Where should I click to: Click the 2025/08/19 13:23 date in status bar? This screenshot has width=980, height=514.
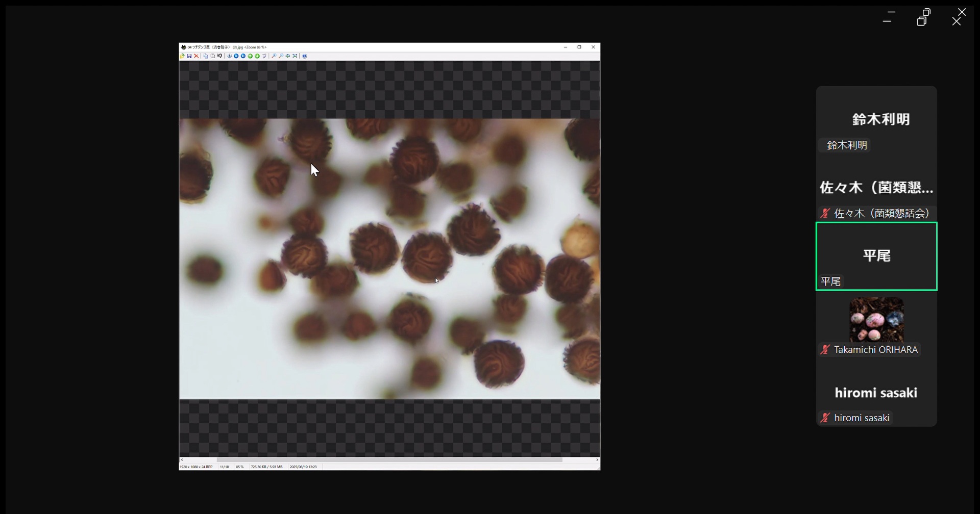pos(303,467)
